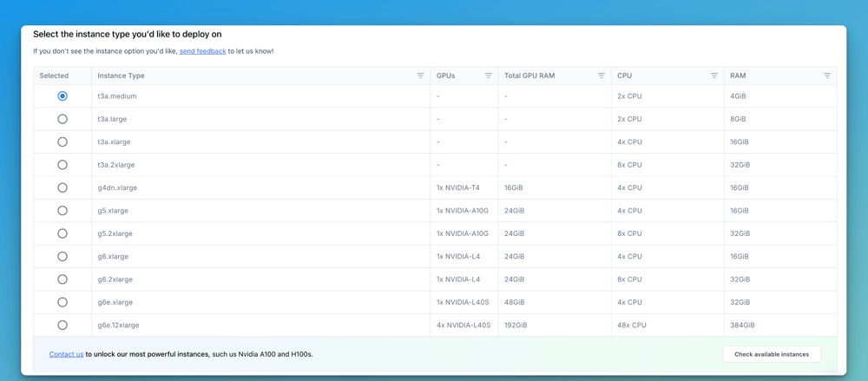Image resolution: width=868 pixels, height=381 pixels.
Task: Click the g6e.xlarge instance name cell
Action: 115,302
